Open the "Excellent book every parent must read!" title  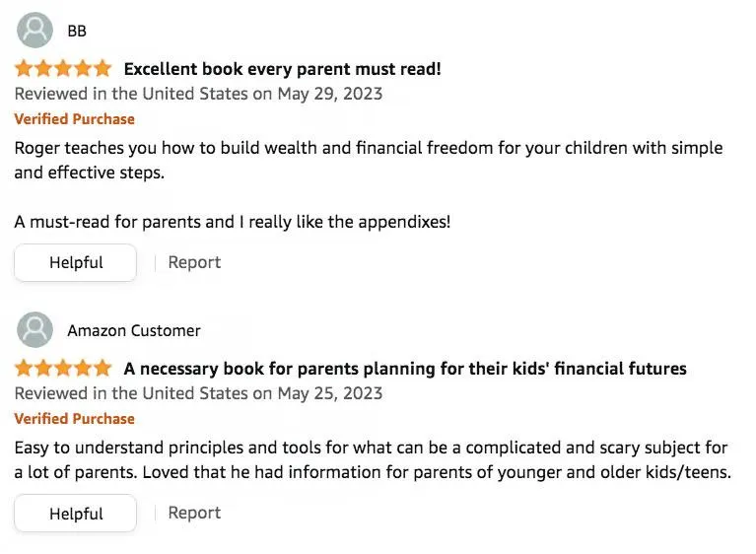tap(282, 69)
